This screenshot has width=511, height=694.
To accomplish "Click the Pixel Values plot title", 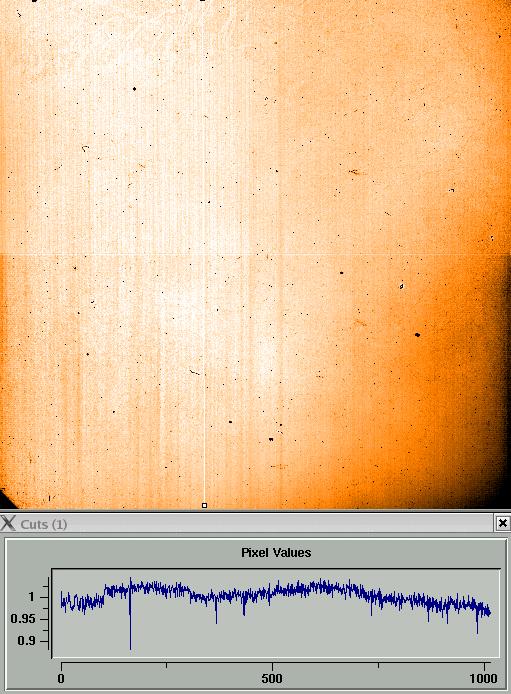I will click(x=276, y=552).
